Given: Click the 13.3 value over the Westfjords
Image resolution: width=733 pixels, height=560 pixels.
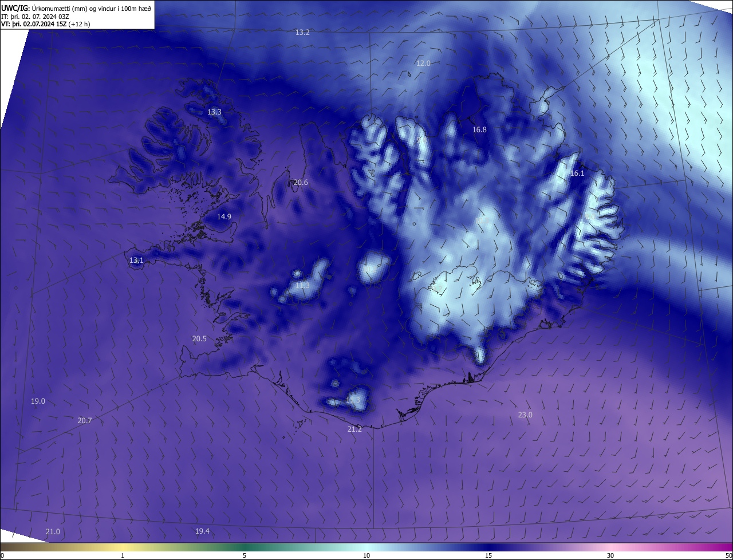Looking at the screenshot, I should tap(214, 112).
